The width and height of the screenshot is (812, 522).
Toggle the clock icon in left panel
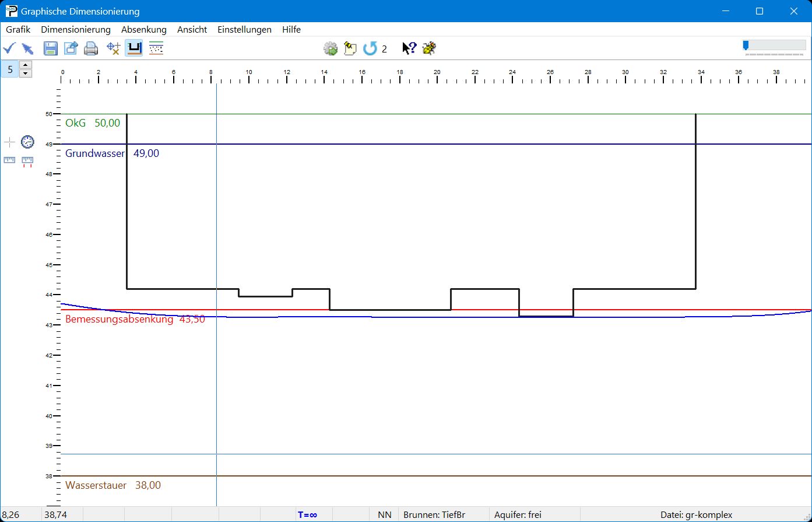(27, 142)
